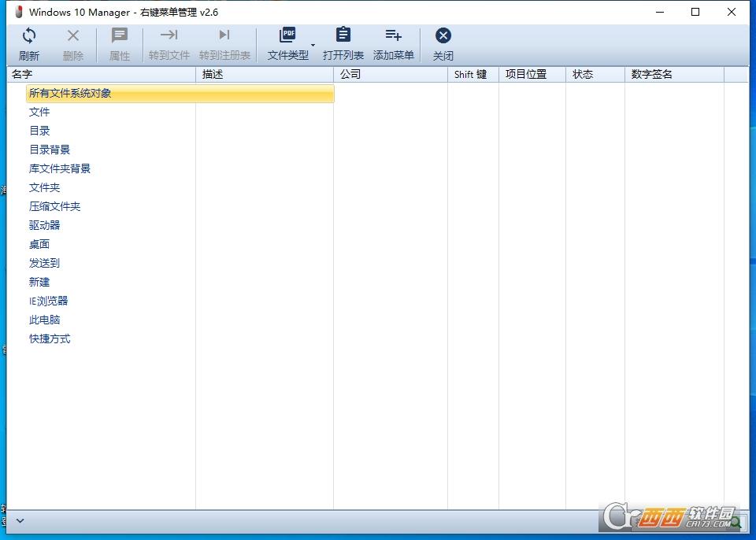Select 所有文件系统对象 in the list
756x540 pixels.
pos(180,94)
